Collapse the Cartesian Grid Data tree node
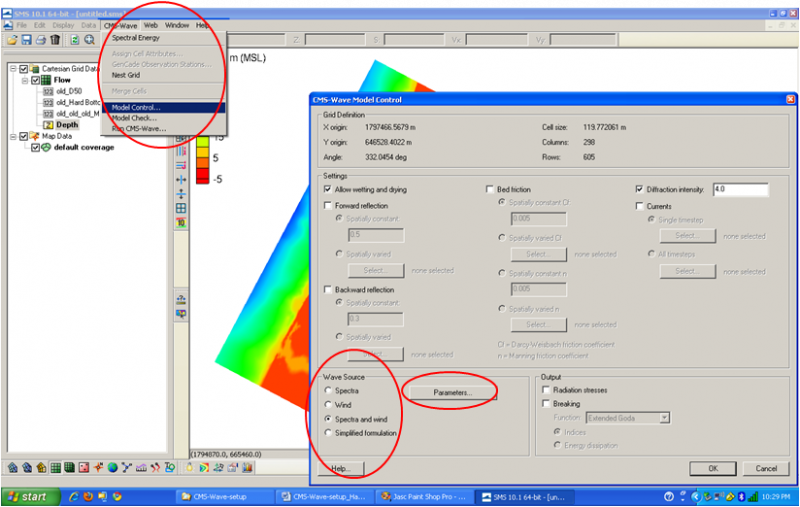 point(13,68)
